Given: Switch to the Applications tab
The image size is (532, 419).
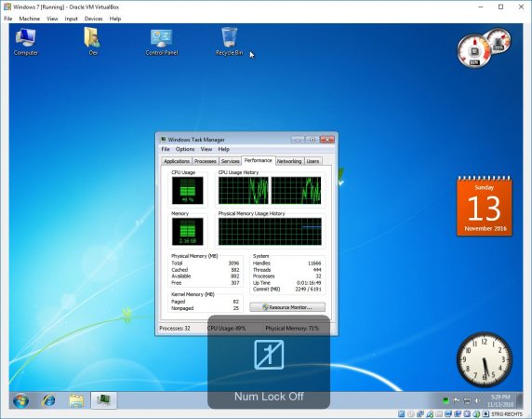Looking at the screenshot, I should point(177,161).
